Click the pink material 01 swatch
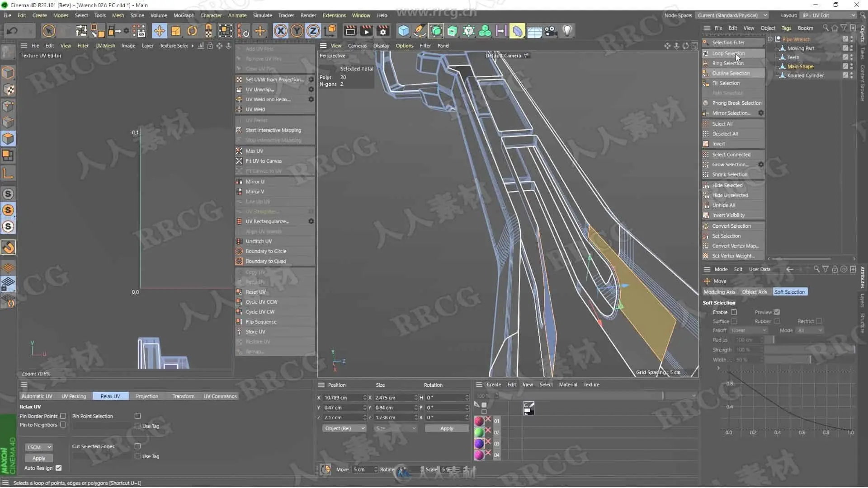This screenshot has height=488, width=868. [x=479, y=421]
